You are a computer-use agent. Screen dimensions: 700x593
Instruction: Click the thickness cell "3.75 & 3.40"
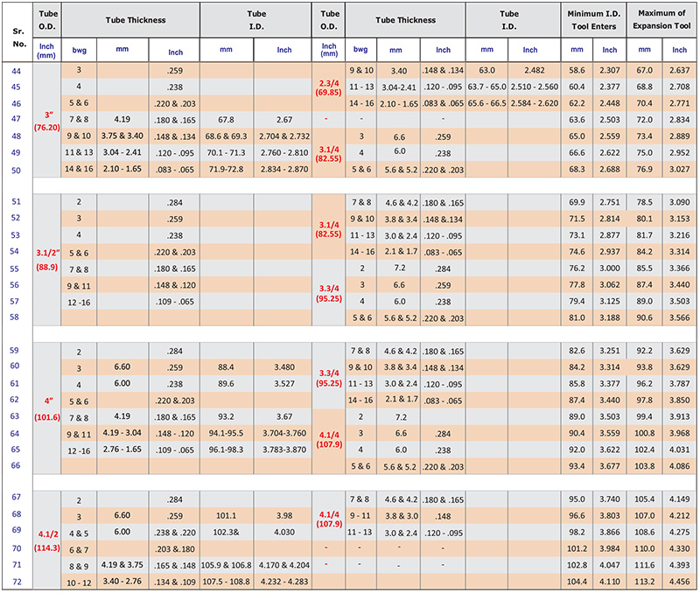122,136
